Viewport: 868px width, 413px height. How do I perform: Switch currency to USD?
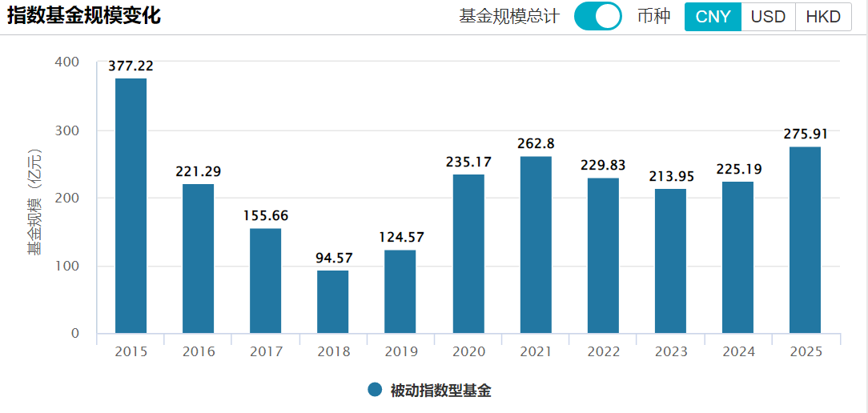pyautogui.click(x=768, y=17)
